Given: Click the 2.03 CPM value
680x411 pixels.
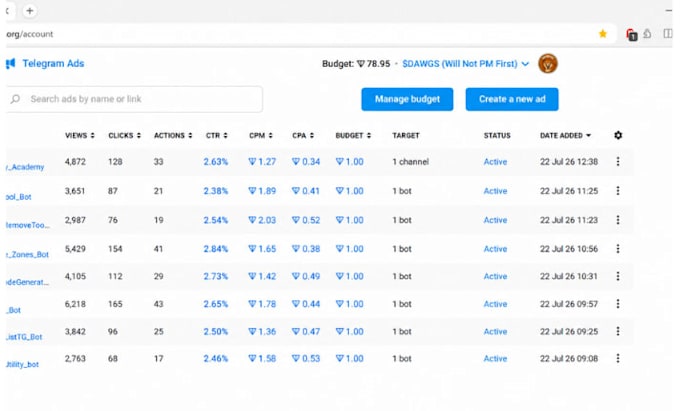Looking at the screenshot, I should (262, 220).
